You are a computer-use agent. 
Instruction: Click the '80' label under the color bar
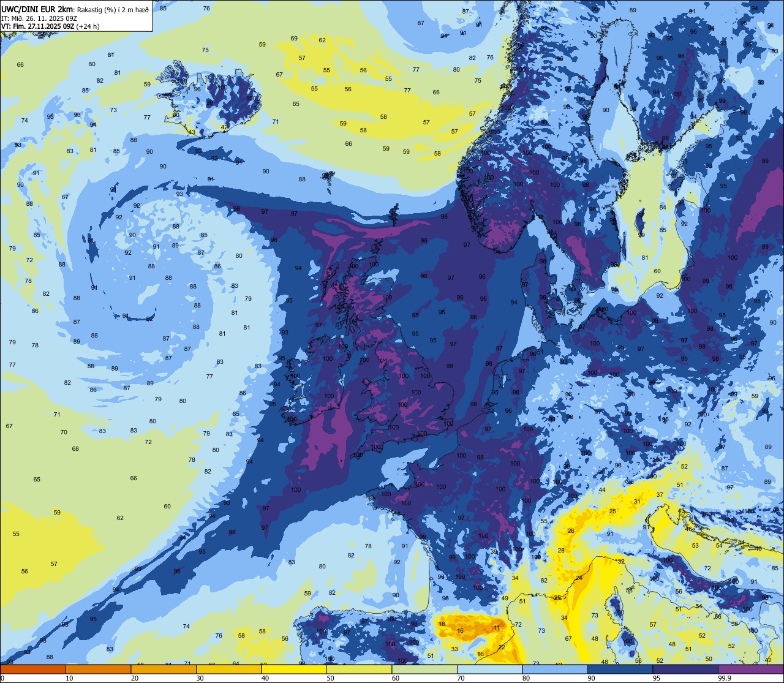pos(526,678)
